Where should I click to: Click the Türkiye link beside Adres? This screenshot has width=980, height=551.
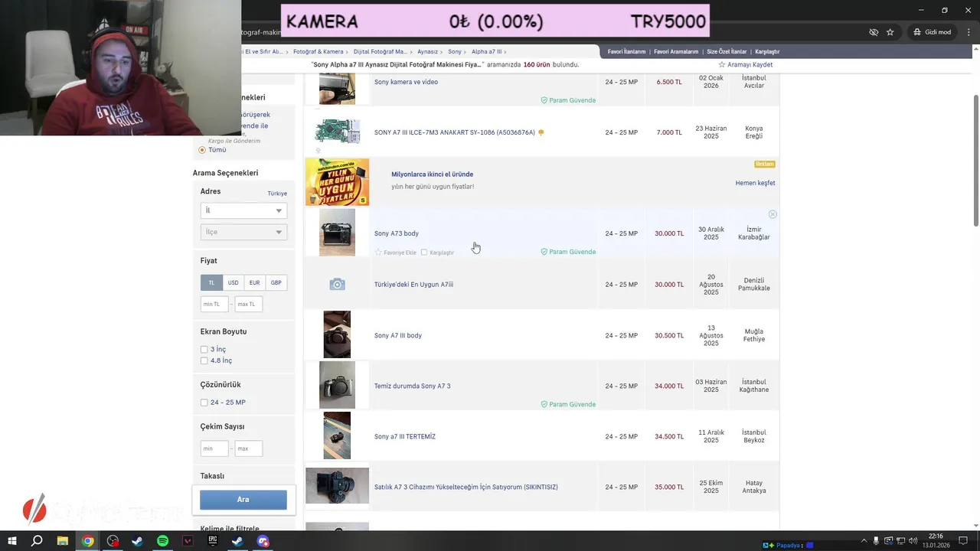[x=277, y=194]
